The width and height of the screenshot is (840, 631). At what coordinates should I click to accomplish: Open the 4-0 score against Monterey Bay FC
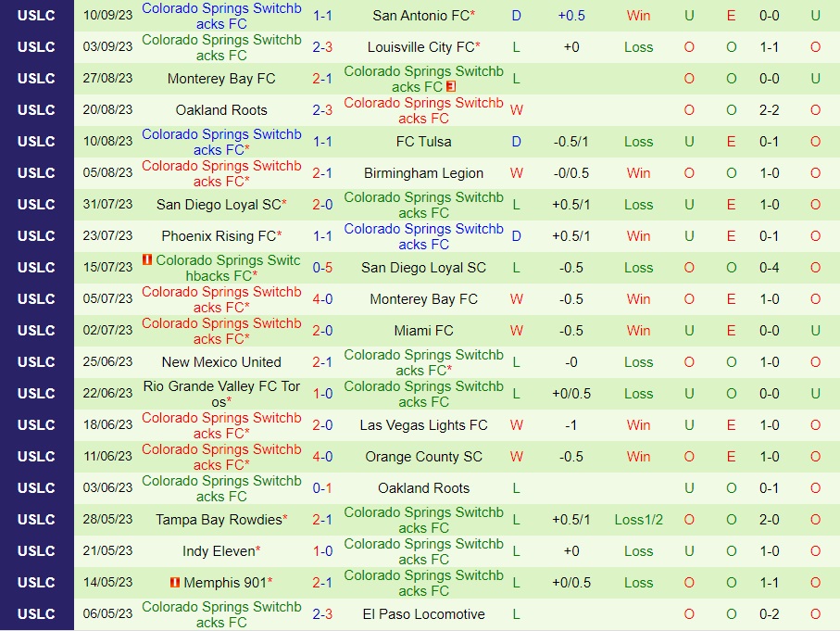(322, 299)
